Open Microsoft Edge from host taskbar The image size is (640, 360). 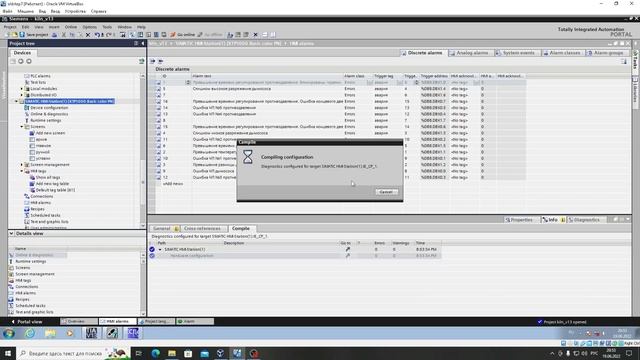point(156,353)
